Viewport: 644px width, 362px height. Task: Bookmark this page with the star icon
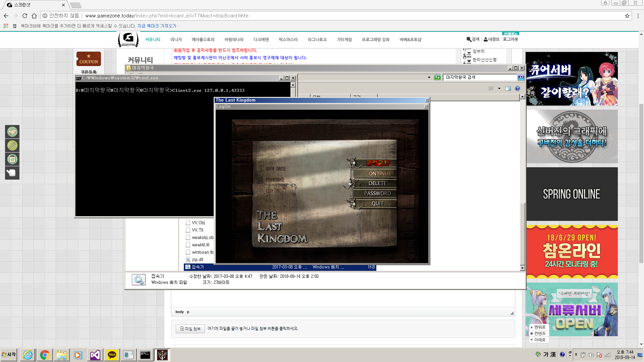point(627,16)
